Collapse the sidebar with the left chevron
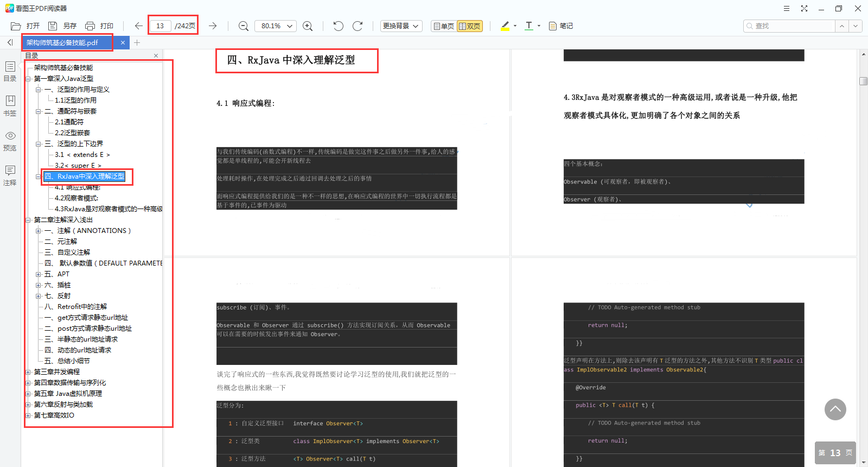The width and height of the screenshot is (868, 467). 10,42
